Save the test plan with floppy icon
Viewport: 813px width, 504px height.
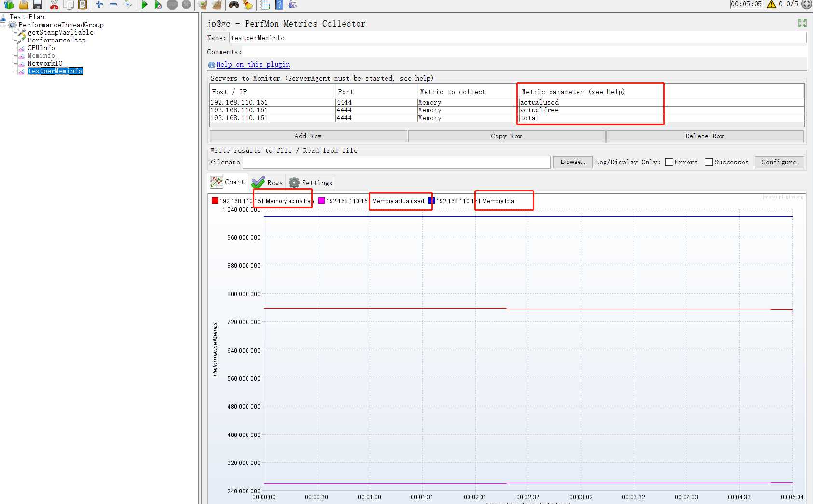38,4
